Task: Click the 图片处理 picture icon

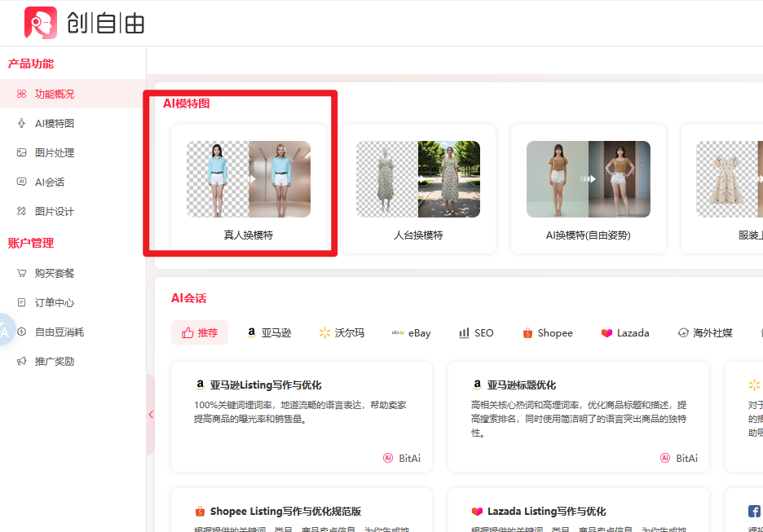Action: click(x=21, y=152)
